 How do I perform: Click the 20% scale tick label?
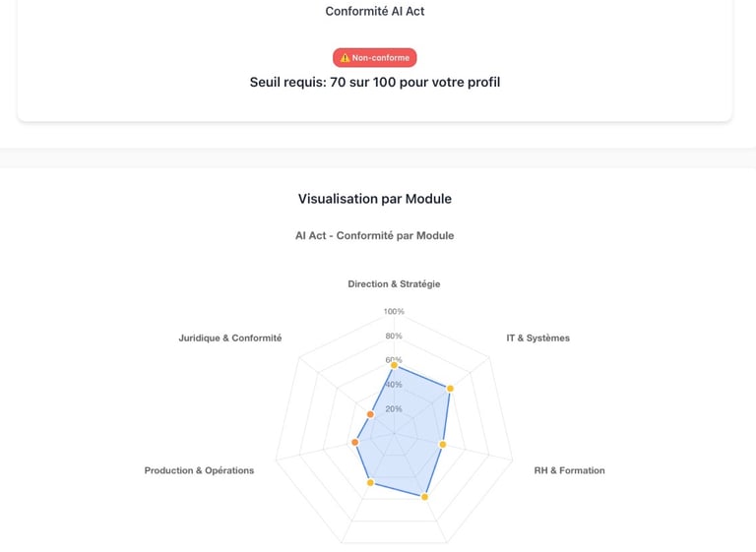(394, 409)
